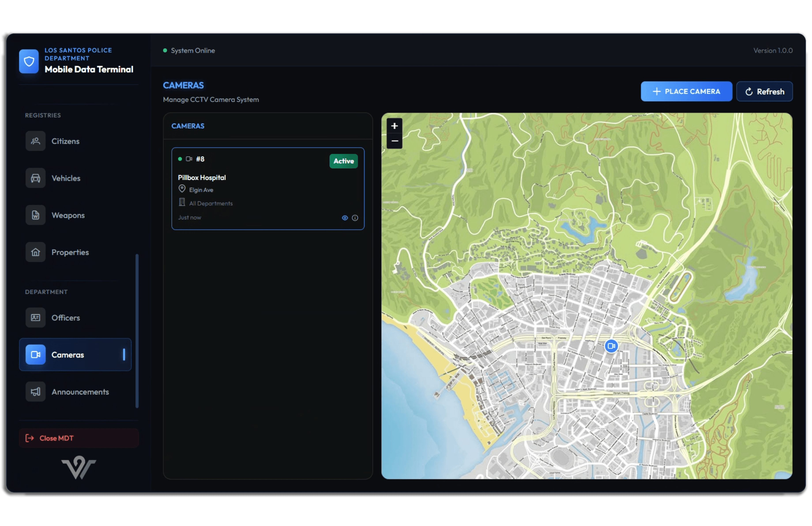Click the All Departments text

tap(211, 203)
